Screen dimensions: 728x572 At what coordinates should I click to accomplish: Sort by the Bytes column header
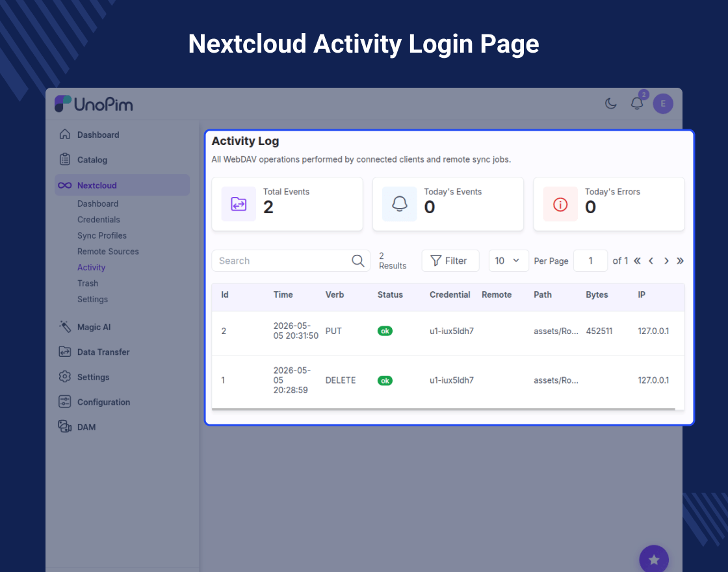pos(597,295)
